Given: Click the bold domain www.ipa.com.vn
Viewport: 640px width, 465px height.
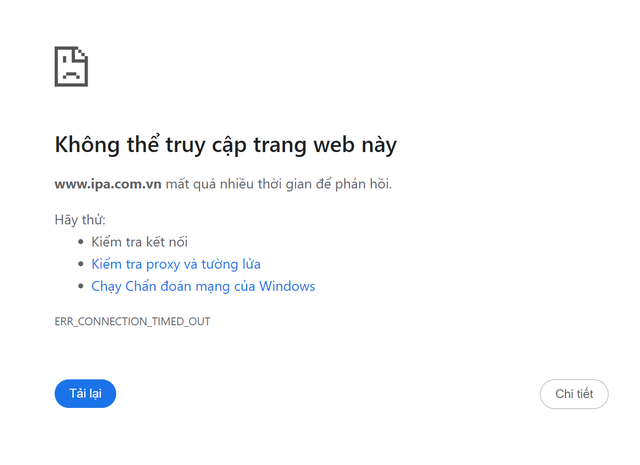Looking at the screenshot, I should point(108,184).
